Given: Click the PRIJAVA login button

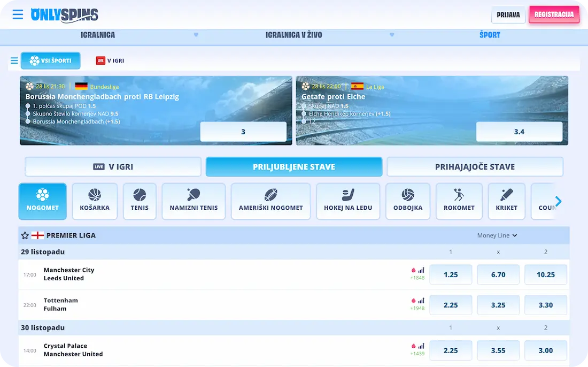Looking at the screenshot, I should pos(508,14).
